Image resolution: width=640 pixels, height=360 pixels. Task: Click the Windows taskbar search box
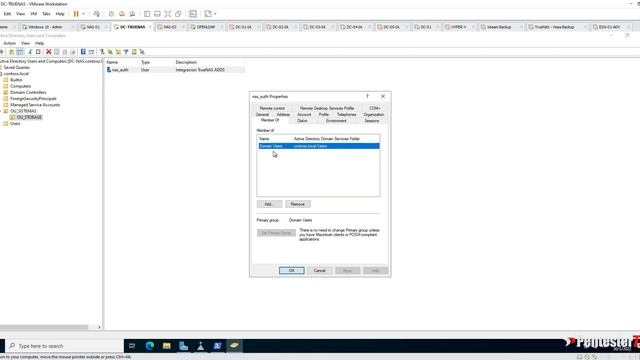point(64,346)
